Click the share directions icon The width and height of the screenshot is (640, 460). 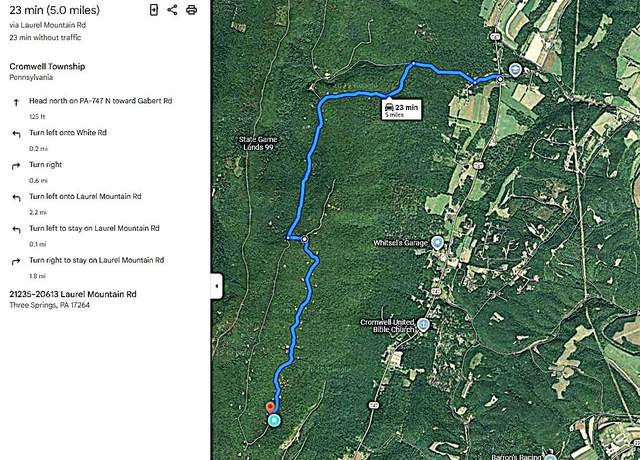(172, 10)
